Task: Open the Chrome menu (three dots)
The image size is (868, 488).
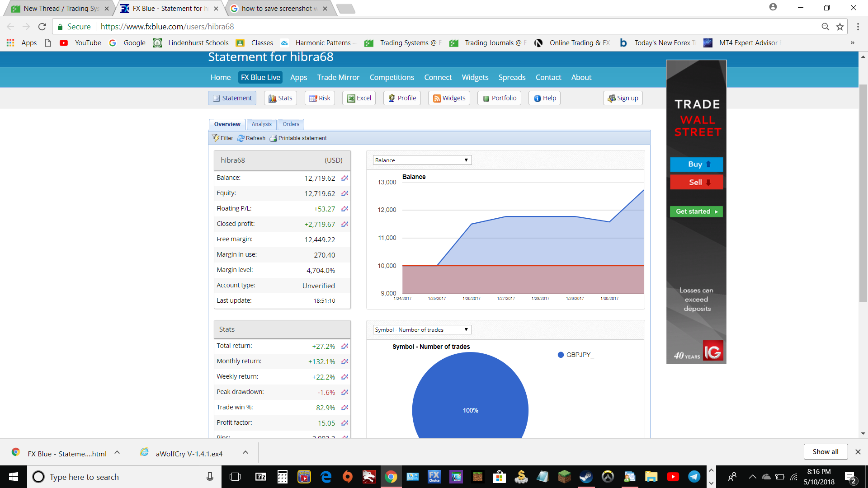Action: [x=858, y=27]
